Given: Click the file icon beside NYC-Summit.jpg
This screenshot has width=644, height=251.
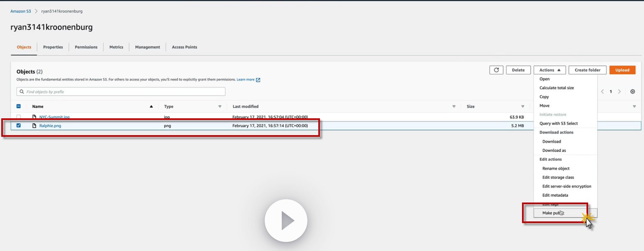Looking at the screenshot, I should click(34, 117).
